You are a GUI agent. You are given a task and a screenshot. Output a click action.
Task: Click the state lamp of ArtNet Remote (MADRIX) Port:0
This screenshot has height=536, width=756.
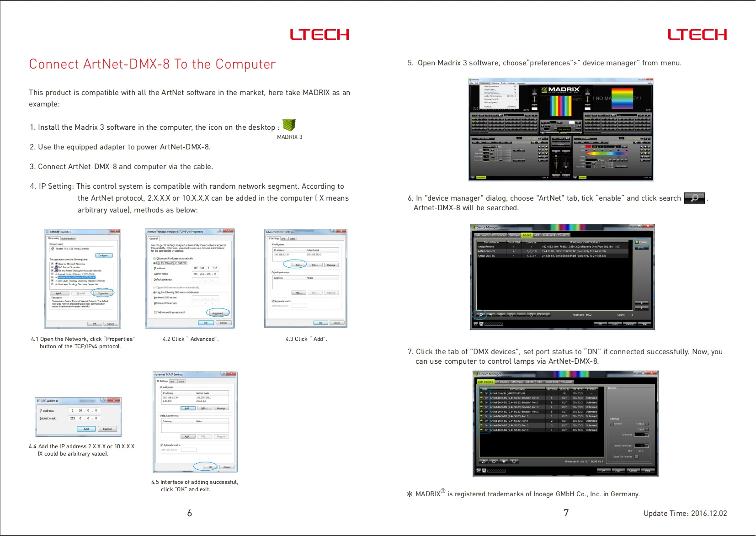pos(481,393)
